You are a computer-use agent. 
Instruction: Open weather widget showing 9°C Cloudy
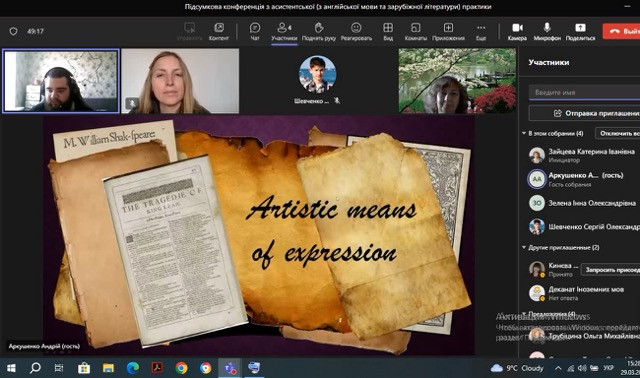517,368
